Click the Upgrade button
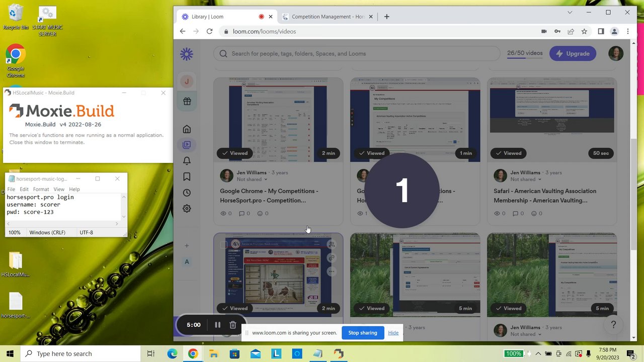644x362 pixels. (x=573, y=53)
